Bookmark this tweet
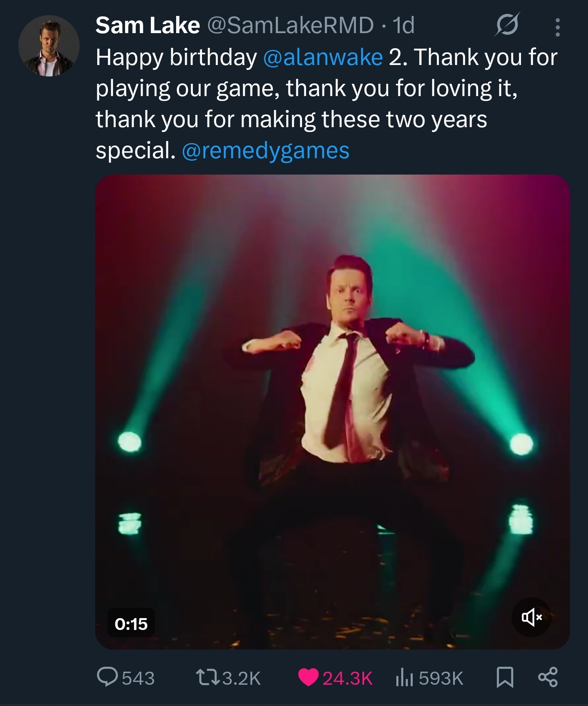588x706 pixels. click(x=505, y=677)
